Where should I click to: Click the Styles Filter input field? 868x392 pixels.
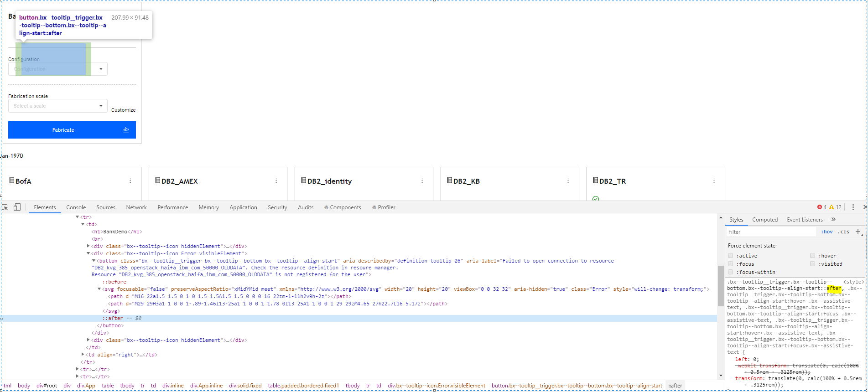pos(771,232)
